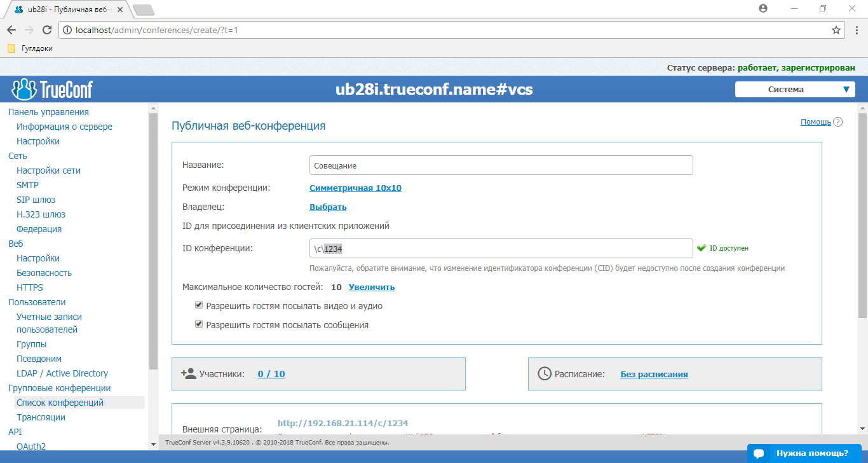Screen dimensions: 868x463
Task: Click Увеличить to raise the guest limit
Action: [372, 287]
